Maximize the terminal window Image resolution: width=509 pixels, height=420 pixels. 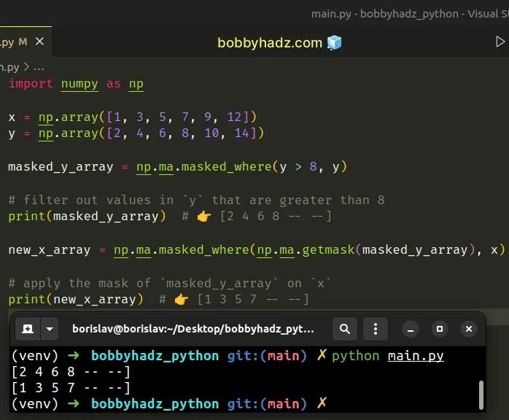pos(440,329)
